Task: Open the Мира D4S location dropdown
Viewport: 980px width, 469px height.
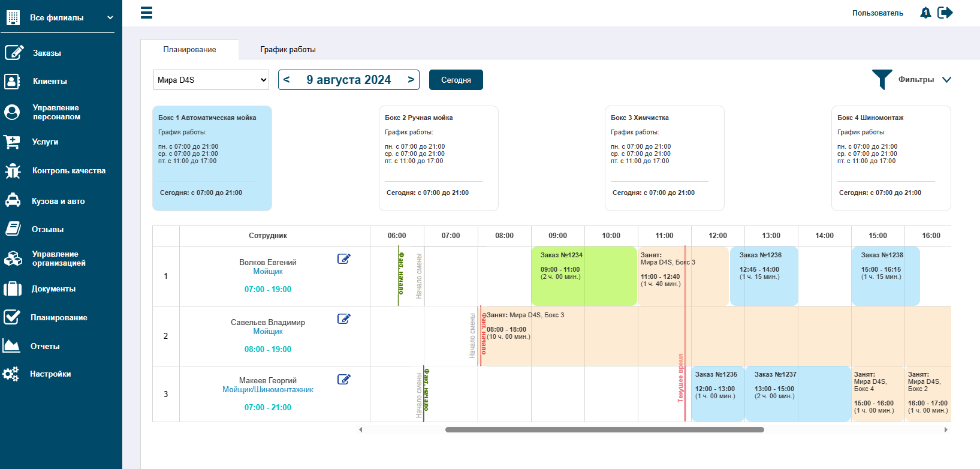Action: pyautogui.click(x=212, y=80)
